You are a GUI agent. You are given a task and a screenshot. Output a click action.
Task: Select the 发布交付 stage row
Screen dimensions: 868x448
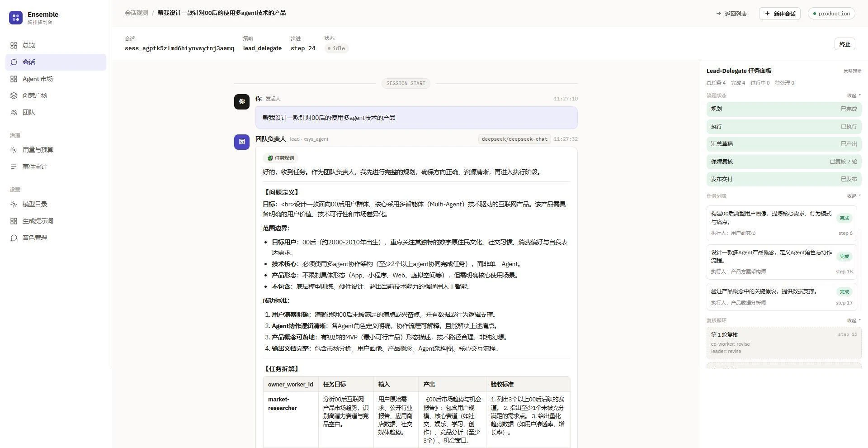point(784,179)
